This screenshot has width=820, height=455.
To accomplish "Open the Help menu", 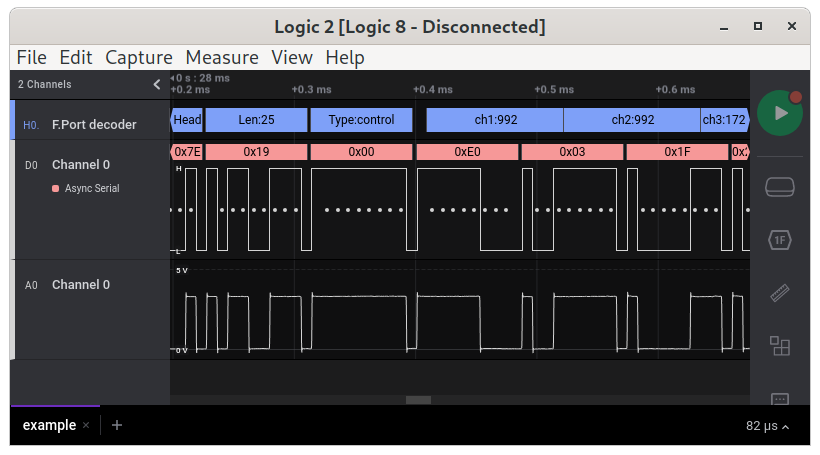I will point(345,58).
